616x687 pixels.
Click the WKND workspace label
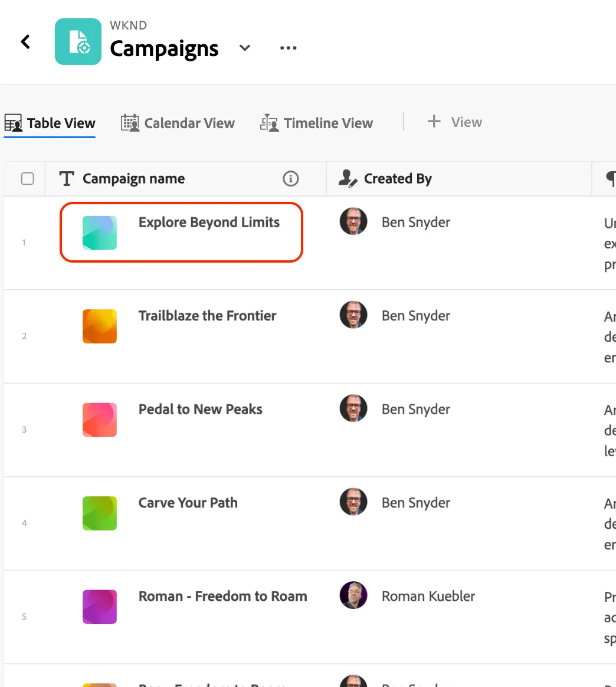(129, 25)
